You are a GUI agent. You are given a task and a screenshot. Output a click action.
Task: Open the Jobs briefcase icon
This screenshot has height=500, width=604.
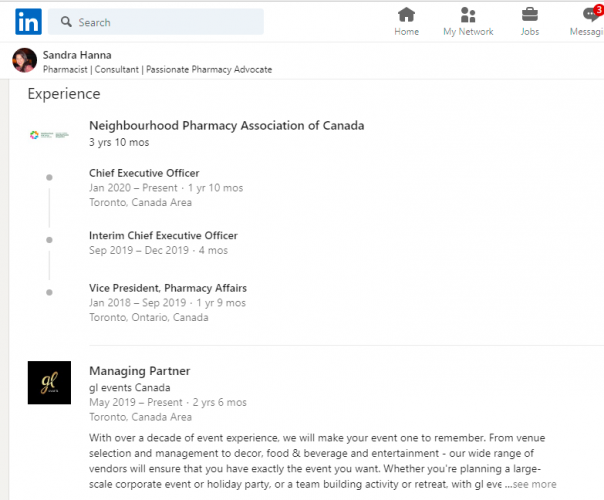point(530,15)
